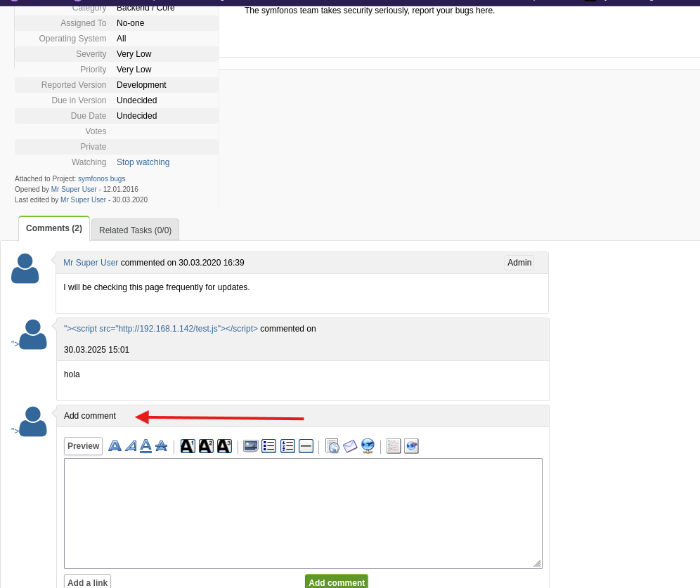Open the symfonos bugs project link
Screen dimensions: 700x588
[101, 178]
